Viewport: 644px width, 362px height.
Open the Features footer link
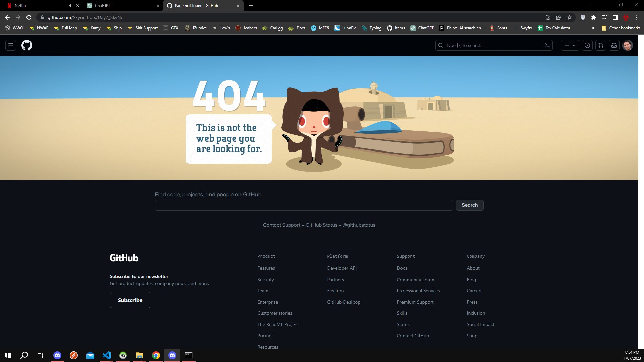click(266, 268)
